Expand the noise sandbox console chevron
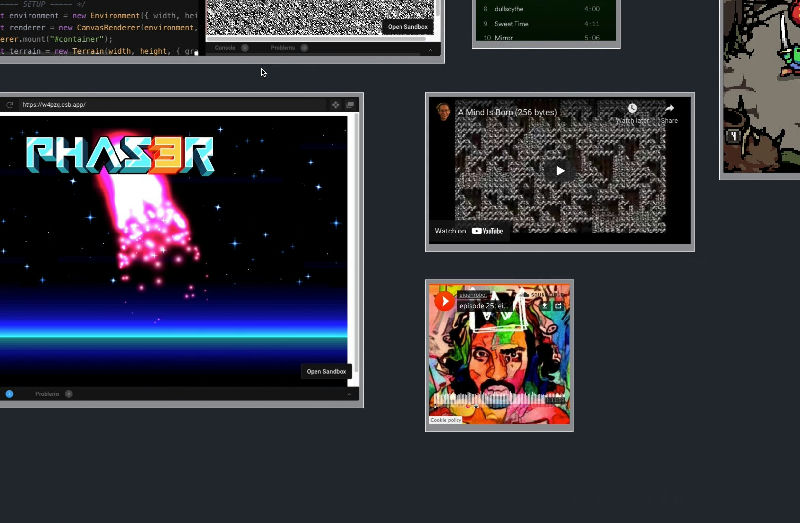 pos(430,49)
